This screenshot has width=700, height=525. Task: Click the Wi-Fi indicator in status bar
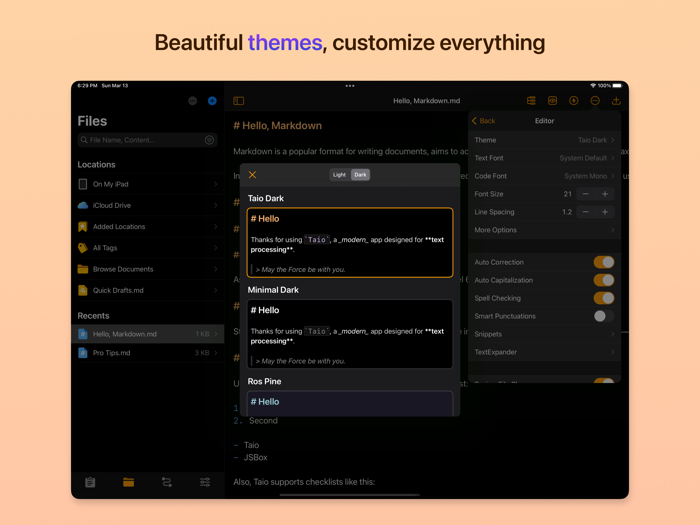(x=593, y=85)
